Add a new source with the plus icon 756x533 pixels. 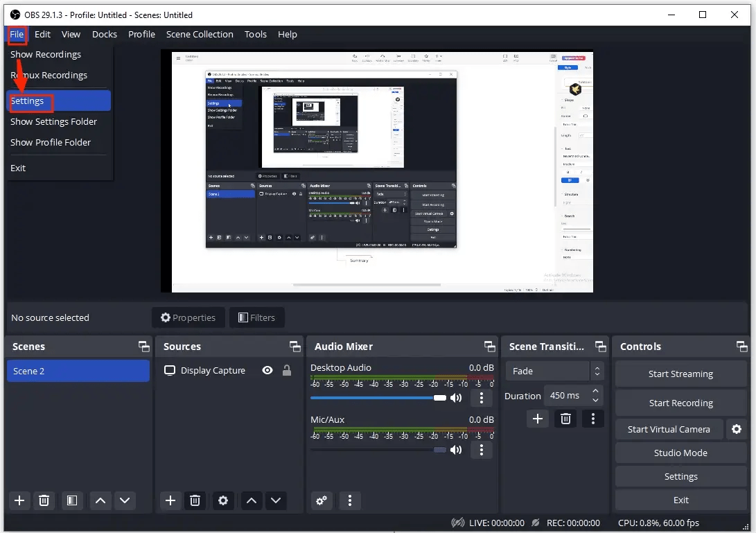170,500
